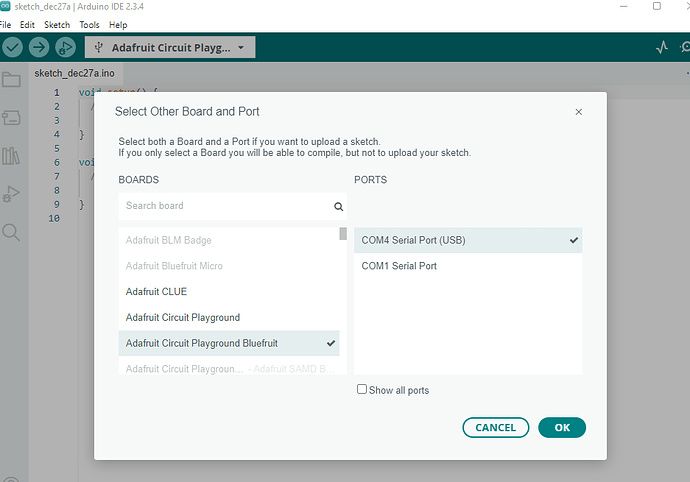Viewport: 690px width, 482px height.
Task: Click the Upload arrow icon
Action: click(x=39, y=47)
